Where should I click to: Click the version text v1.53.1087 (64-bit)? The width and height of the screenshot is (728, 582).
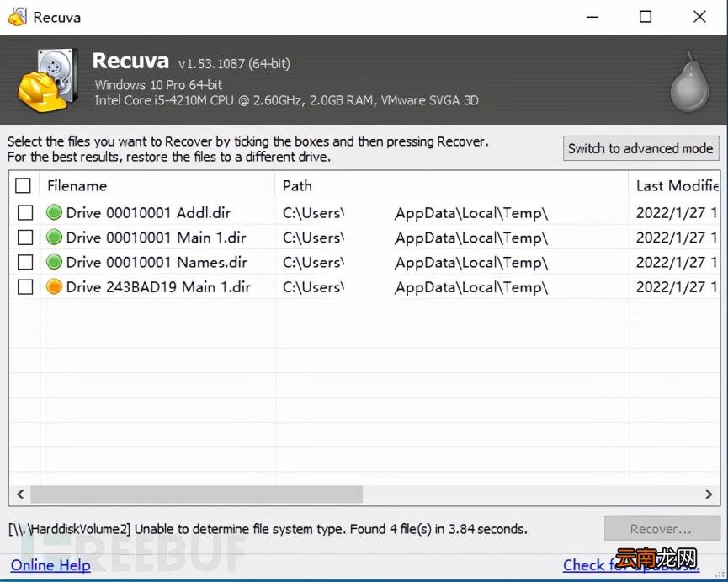(234, 63)
